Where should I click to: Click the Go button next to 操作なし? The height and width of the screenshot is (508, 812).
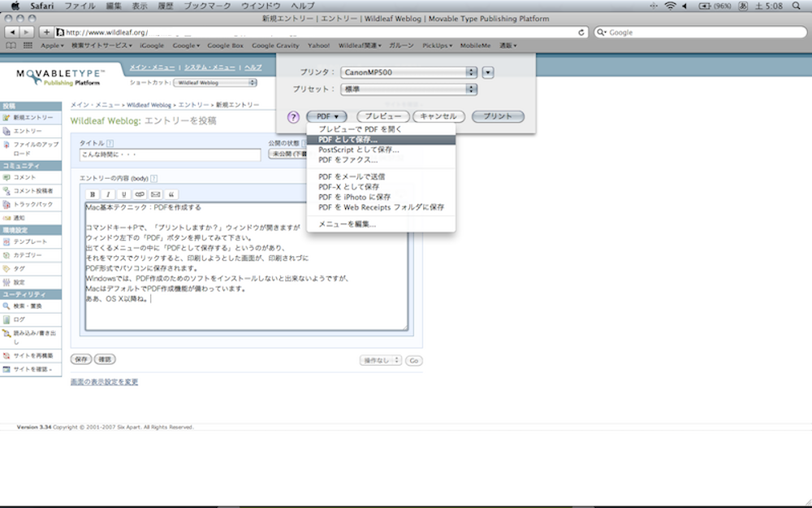(414, 361)
